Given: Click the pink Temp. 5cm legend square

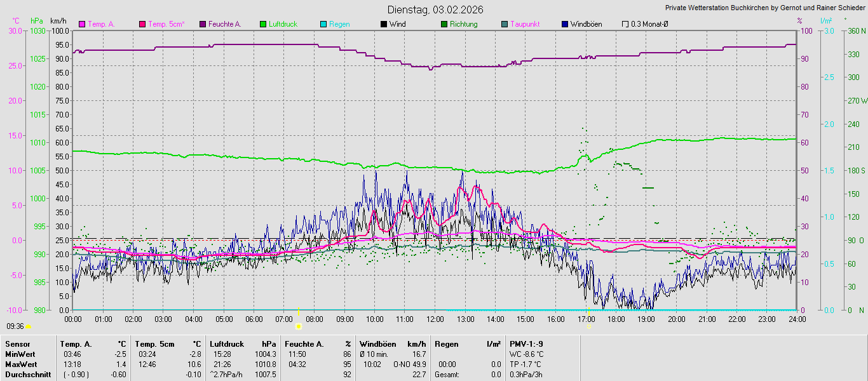Looking at the screenshot, I should pyautogui.click(x=142, y=24).
